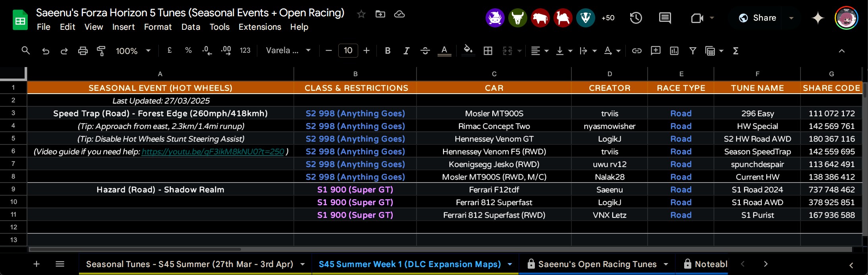Open the File menu
The image size is (868, 275).
click(44, 27)
